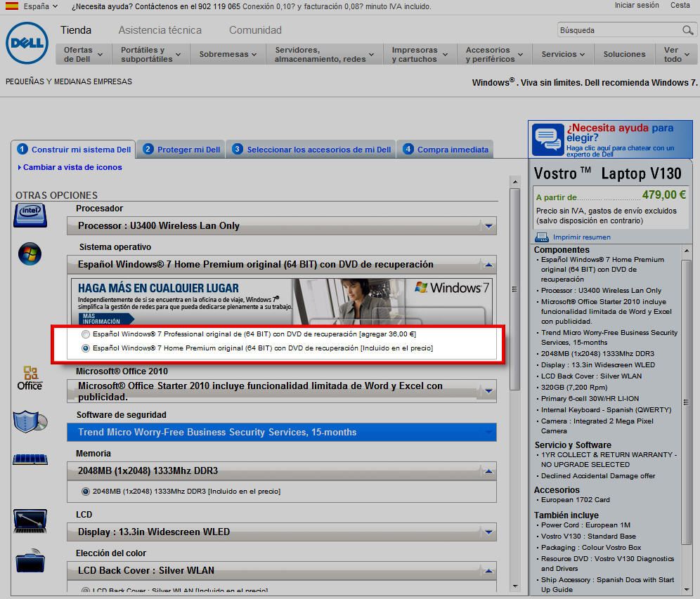The width and height of the screenshot is (700, 599).
Task: Expand the Procesador dropdown
Action: pyautogui.click(x=489, y=226)
